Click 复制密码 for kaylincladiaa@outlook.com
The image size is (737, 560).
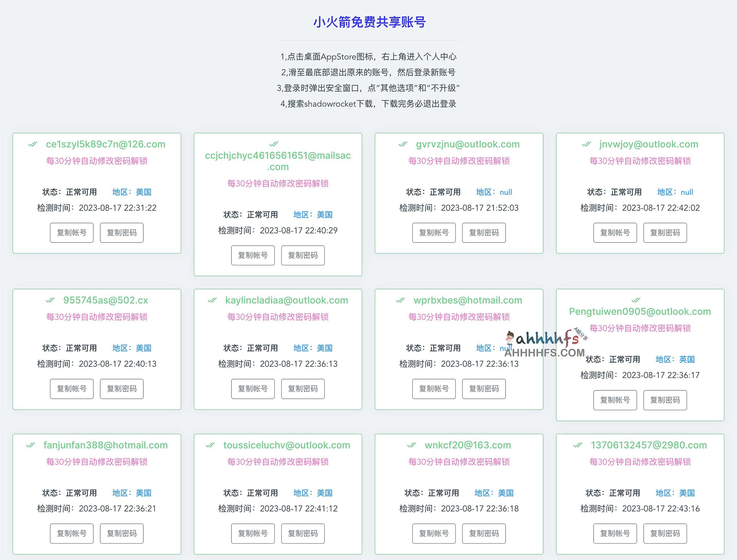303,389
